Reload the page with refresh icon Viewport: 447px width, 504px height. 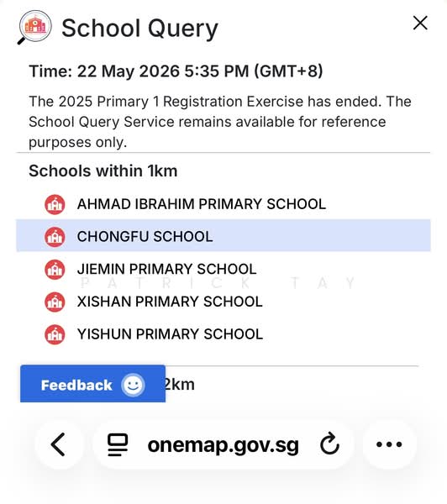(329, 444)
